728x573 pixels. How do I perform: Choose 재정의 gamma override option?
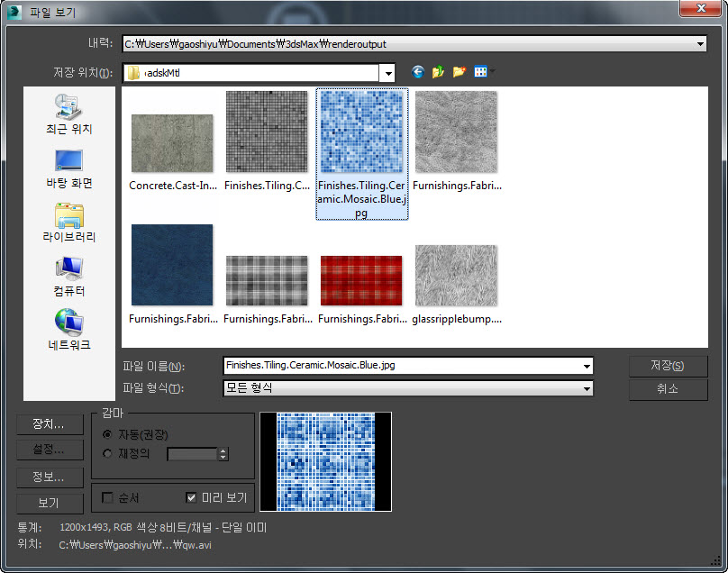(108, 454)
